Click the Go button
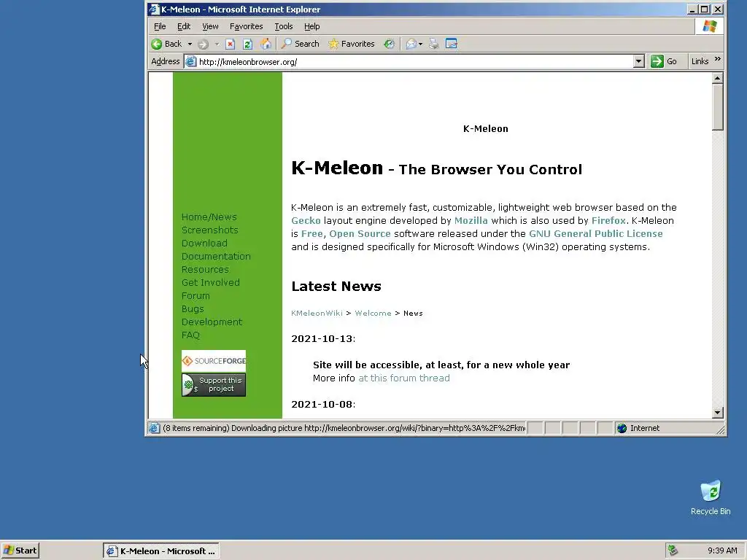Image resolution: width=747 pixels, height=560 pixels. point(664,61)
